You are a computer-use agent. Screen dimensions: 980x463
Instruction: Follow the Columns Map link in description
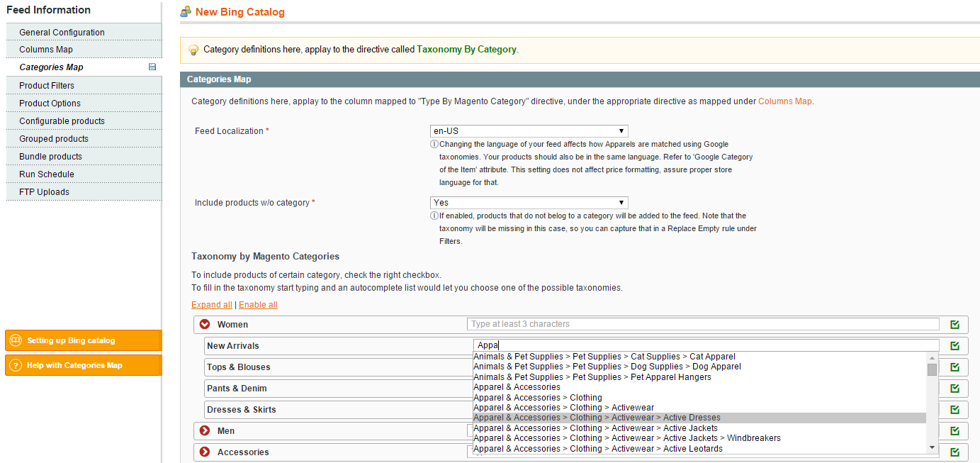pyautogui.click(x=784, y=101)
